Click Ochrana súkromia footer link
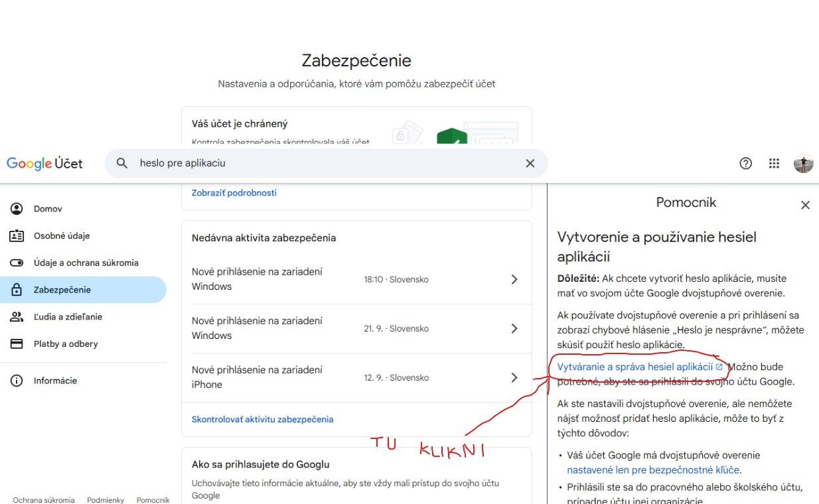Image resolution: width=819 pixels, height=504 pixels. (x=44, y=500)
